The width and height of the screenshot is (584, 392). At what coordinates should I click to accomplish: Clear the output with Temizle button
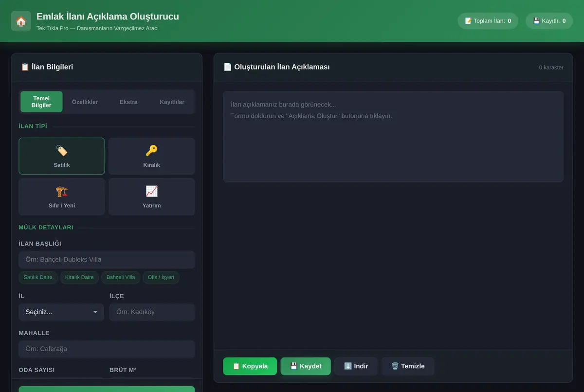tap(408, 366)
